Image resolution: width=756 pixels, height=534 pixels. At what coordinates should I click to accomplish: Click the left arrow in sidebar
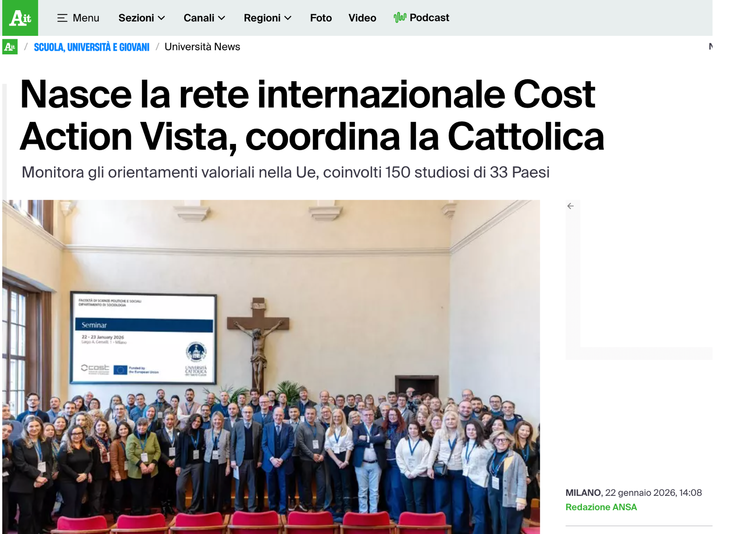(x=570, y=206)
